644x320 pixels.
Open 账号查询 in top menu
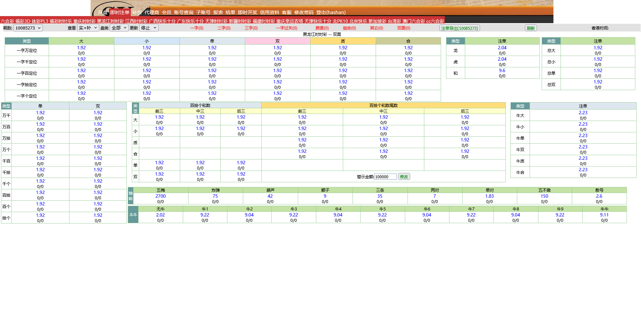tap(183, 12)
